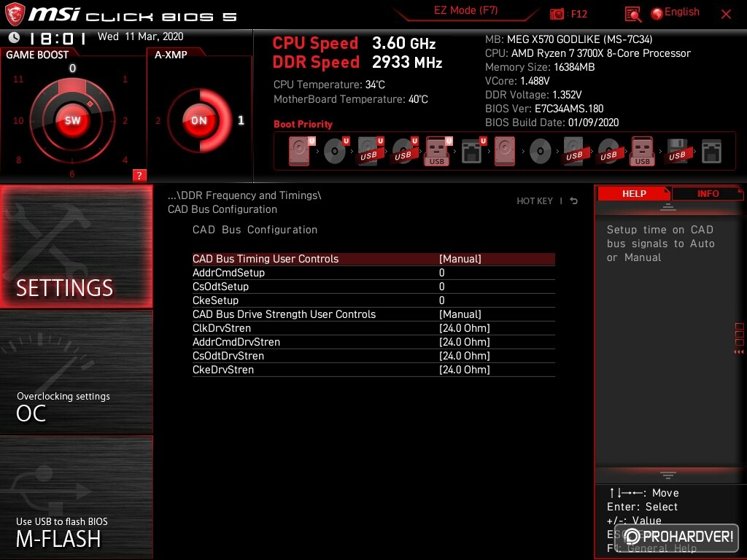Viewport: 747px width, 560px height.
Task: Click the DDR Frequency and Timings breadcrumb
Action: click(244, 195)
